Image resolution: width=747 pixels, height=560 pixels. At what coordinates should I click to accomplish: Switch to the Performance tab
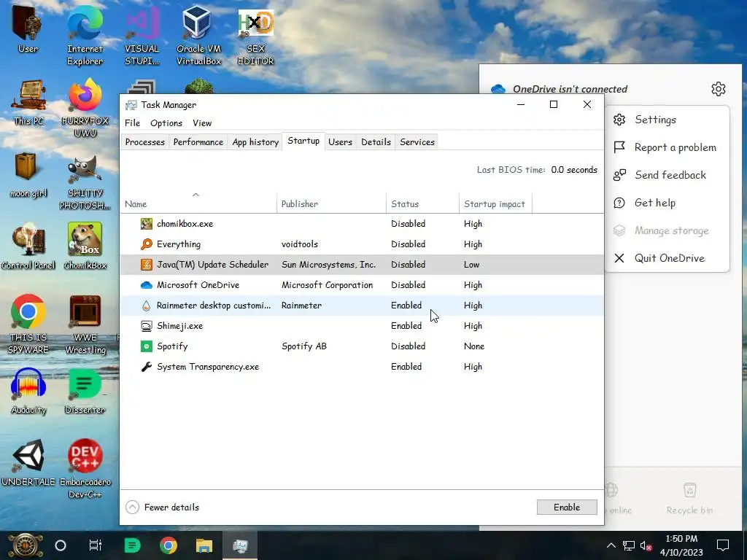[x=198, y=142]
